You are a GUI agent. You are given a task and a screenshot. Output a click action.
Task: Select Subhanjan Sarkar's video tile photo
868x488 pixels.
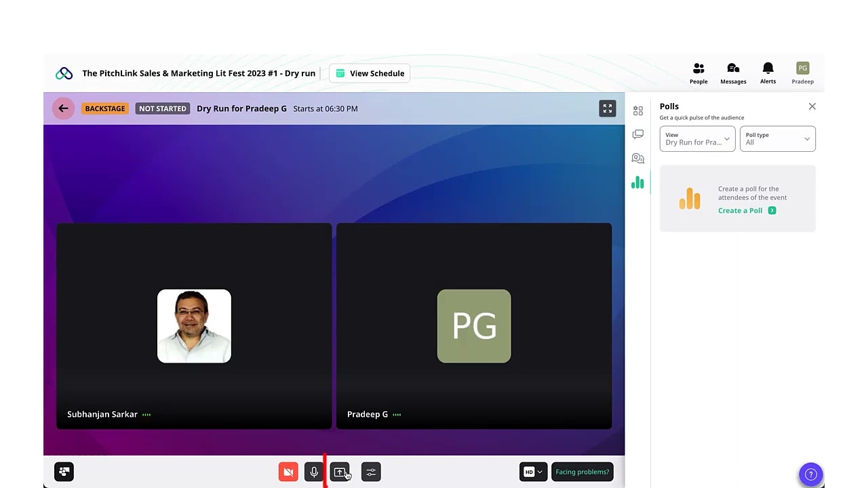tap(194, 326)
